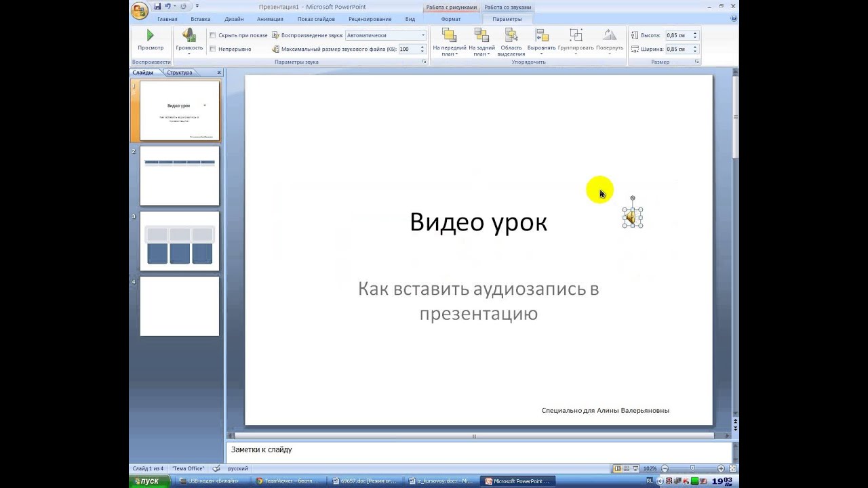This screenshot has height=488, width=868.
Task: Click fit slide to window icon
Action: pyautogui.click(x=733, y=468)
